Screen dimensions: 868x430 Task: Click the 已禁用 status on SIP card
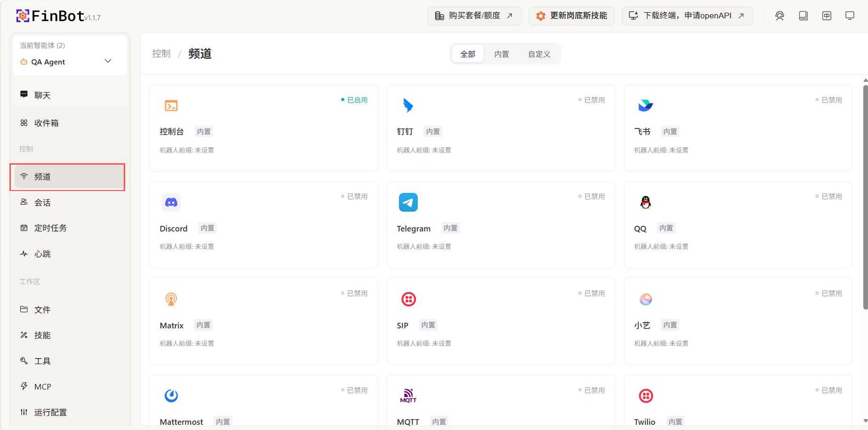tap(591, 293)
